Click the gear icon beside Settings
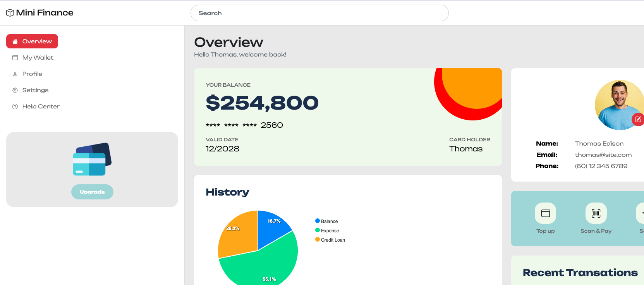This screenshot has width=644, height=285. [15, 90]
